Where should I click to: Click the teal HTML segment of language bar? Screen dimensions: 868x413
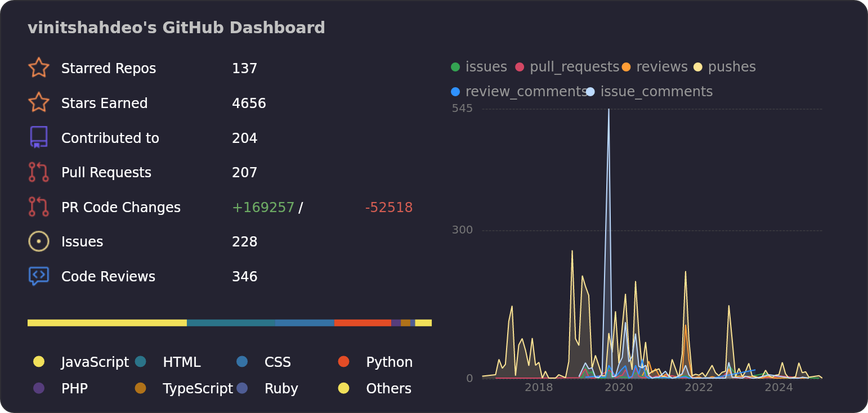pyautogui.click(x=231, y=323)
